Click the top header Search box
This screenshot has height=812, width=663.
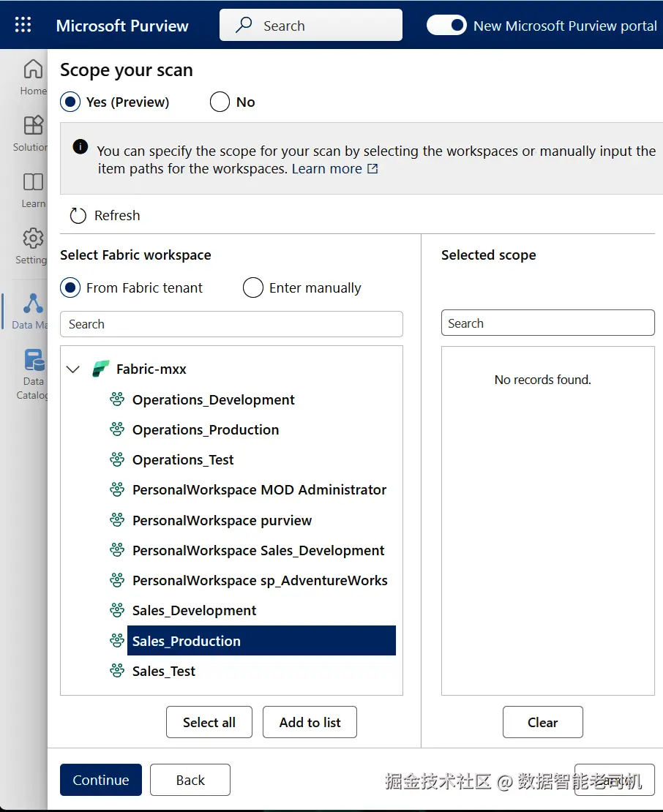click(311, 25)
